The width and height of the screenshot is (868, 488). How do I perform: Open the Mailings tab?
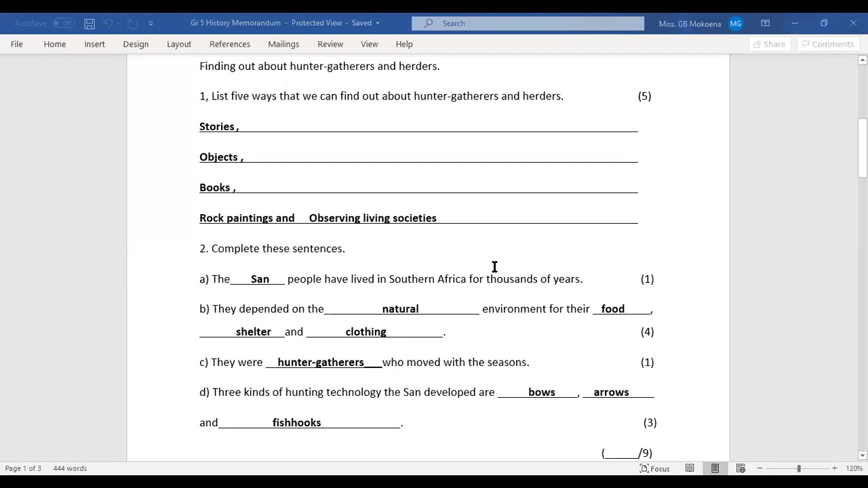pyautogui.click(x=283, y=44)
